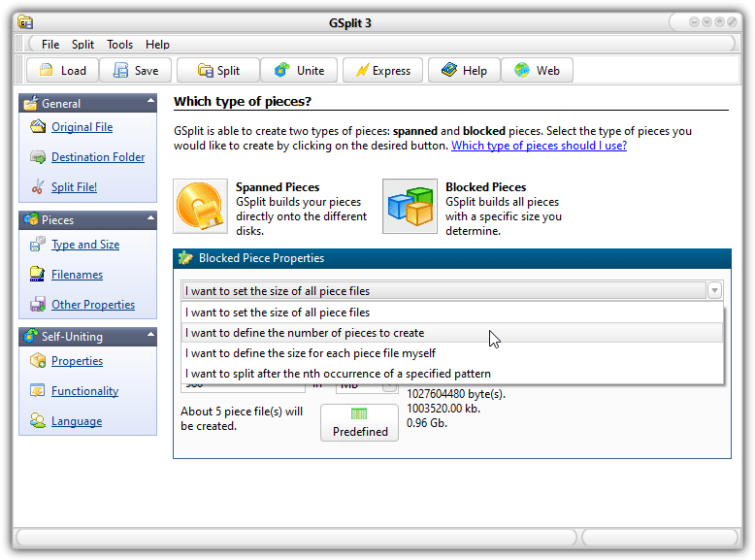Click the Web toolbar button
The width and height of the screenshot is (755, 560).
(537, 70)
